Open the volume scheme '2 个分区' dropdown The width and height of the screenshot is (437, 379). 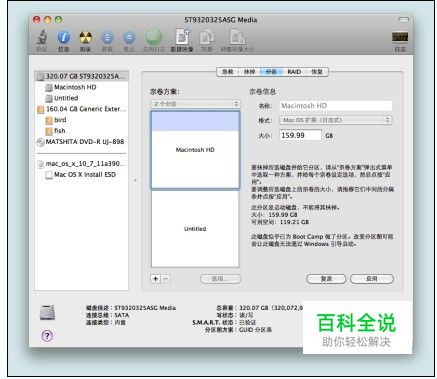point(195,104)
